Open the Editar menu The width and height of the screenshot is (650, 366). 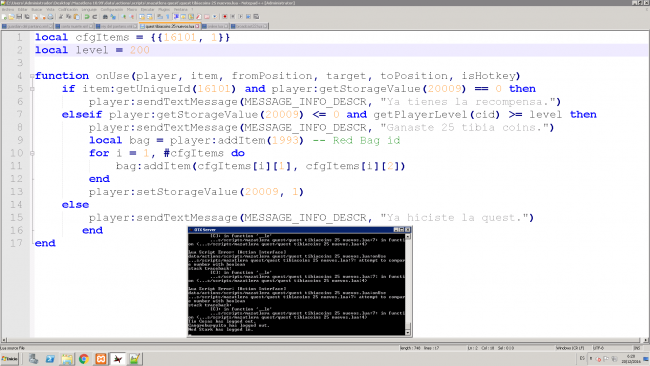22,10
